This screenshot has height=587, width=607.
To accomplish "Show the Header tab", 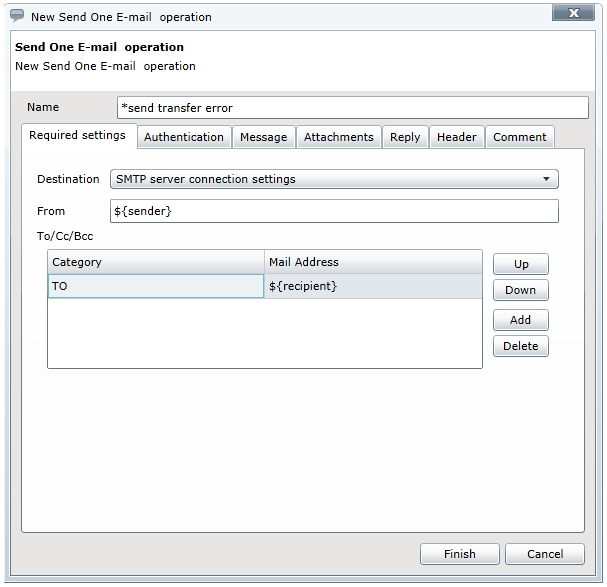I will coord(456,137).
